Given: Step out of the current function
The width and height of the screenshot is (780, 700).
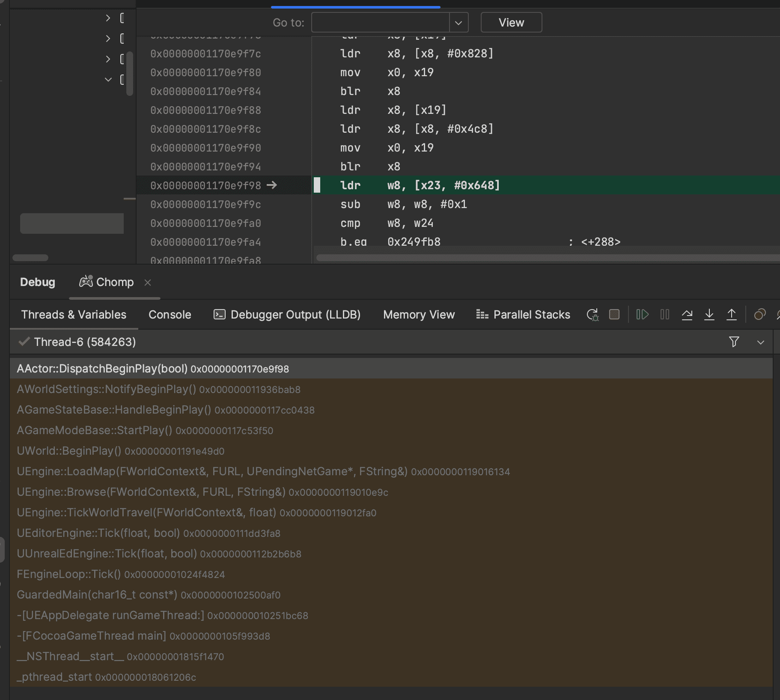Looking at the screenshot, I should click(x=731, y=315).
